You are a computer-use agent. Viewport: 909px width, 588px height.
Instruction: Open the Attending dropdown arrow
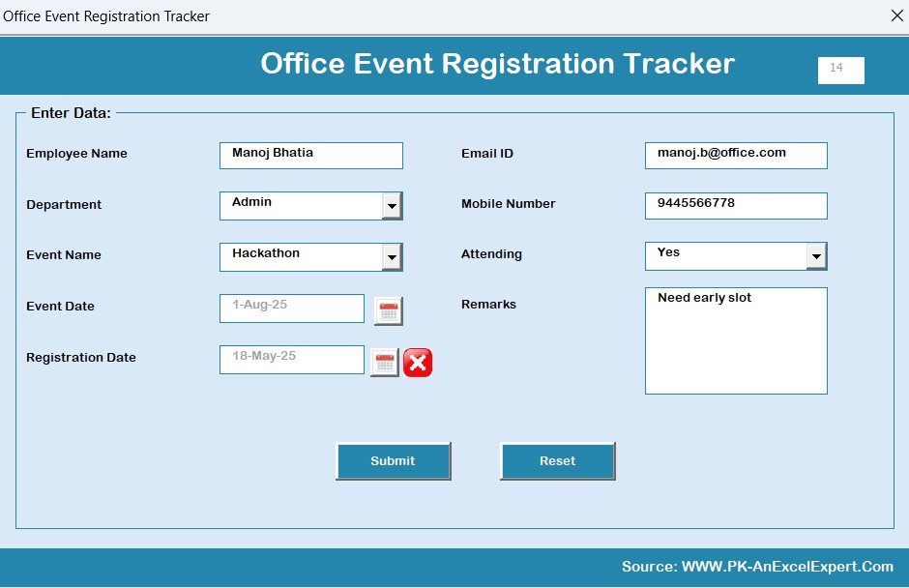(x=817, y=256)
